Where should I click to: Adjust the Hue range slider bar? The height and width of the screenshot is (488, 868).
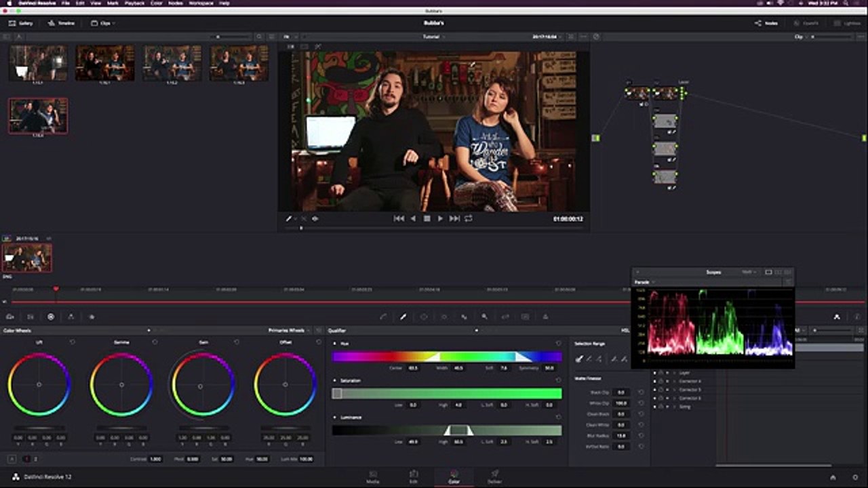(x=447, y=357)
